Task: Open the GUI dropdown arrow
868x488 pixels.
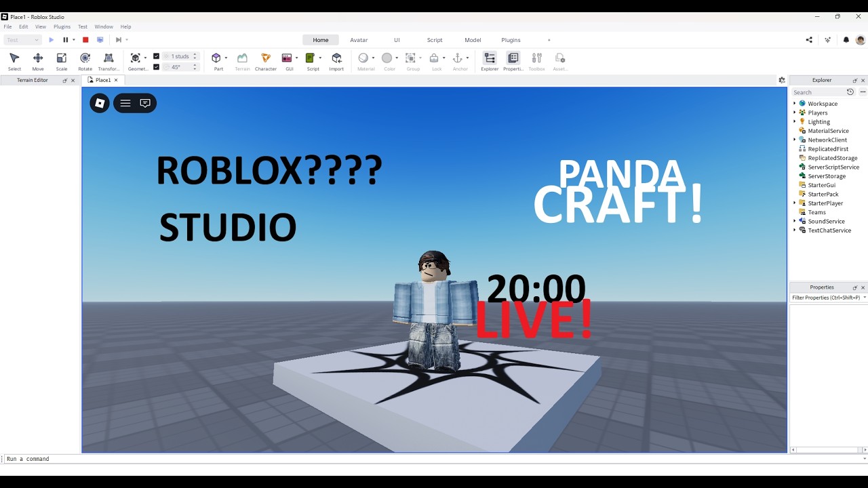Action: pos(296,58)
